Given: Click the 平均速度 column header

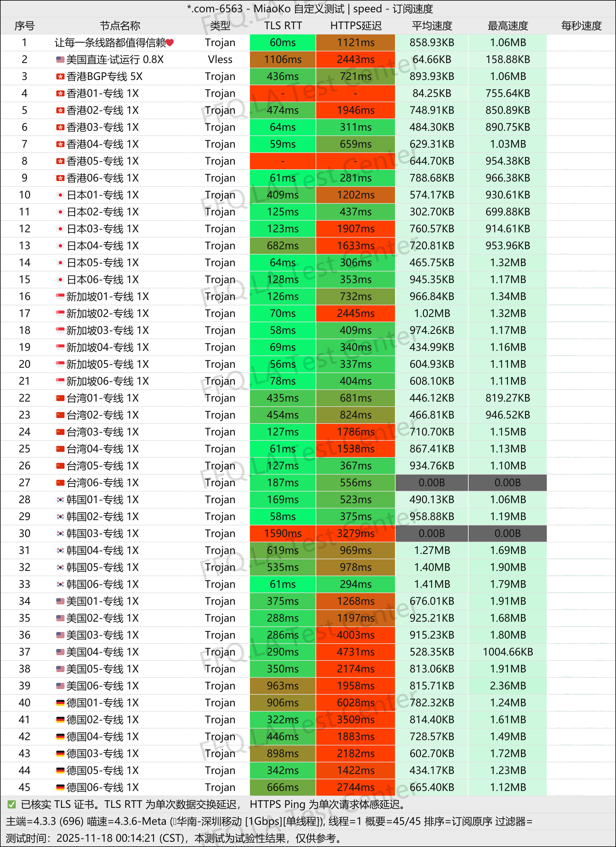Looking at the screenshot, I should tap(432, 26).
